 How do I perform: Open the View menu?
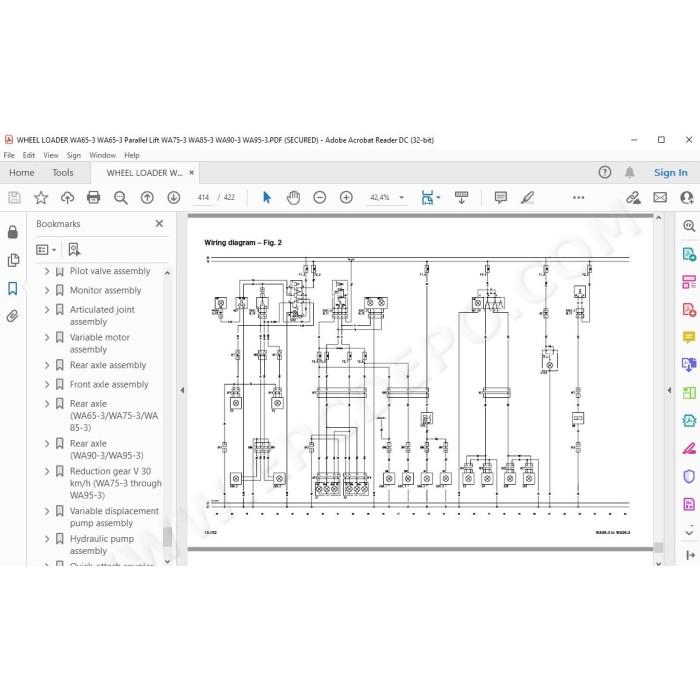51,155
